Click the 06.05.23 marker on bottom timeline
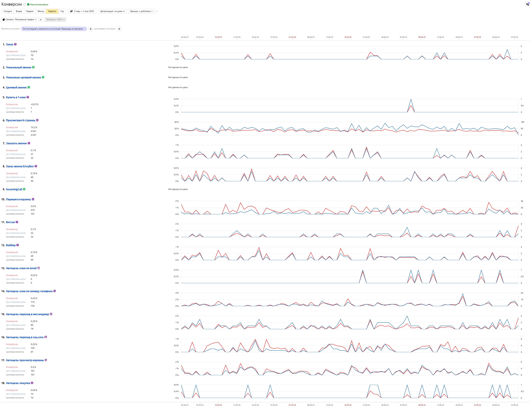Screen dimensions: 532x408 pos(422,405)
